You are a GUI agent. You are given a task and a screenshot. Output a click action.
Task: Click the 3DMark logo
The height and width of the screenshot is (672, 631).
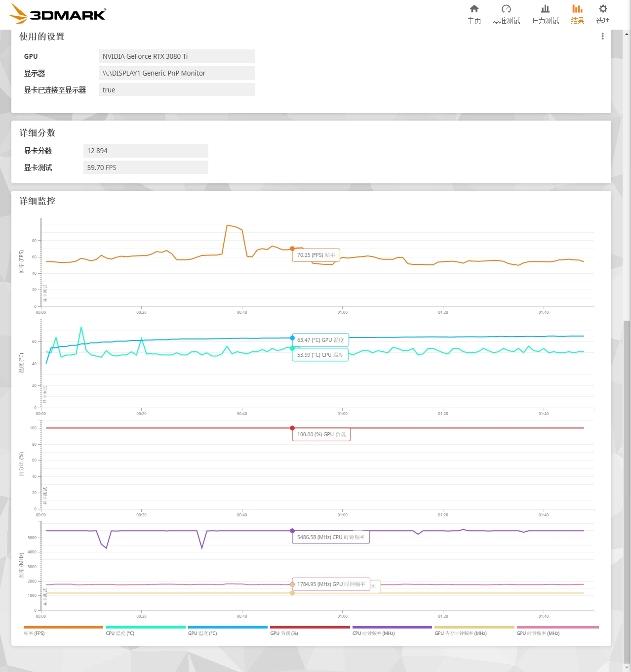(58, 13)
